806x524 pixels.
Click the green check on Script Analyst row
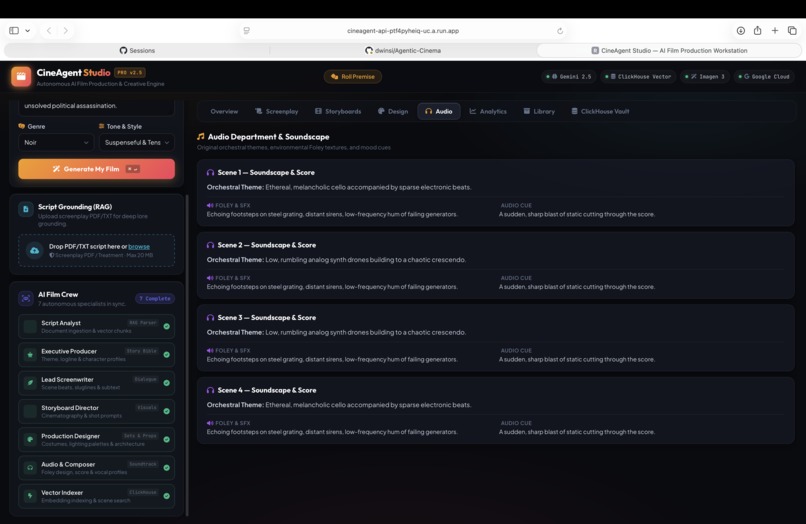(x=167, y=327)
